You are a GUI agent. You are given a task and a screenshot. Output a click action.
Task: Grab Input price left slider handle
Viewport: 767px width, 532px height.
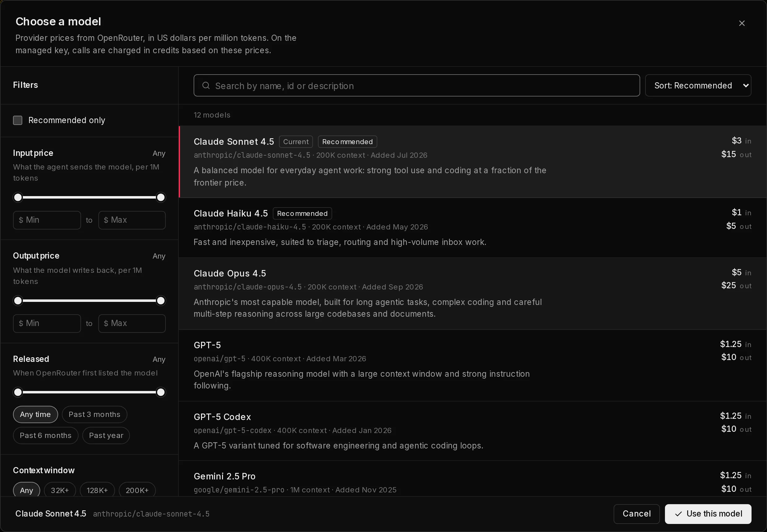(x=18, y=197)
